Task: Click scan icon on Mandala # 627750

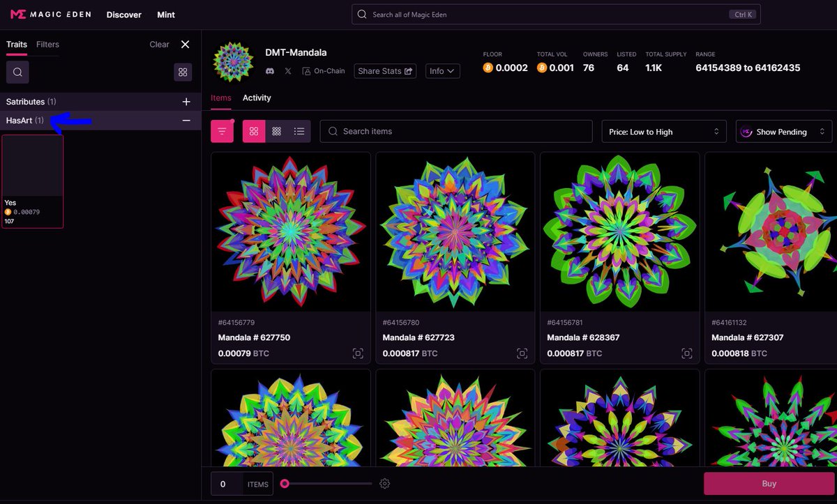Action: tap(357, 353)
